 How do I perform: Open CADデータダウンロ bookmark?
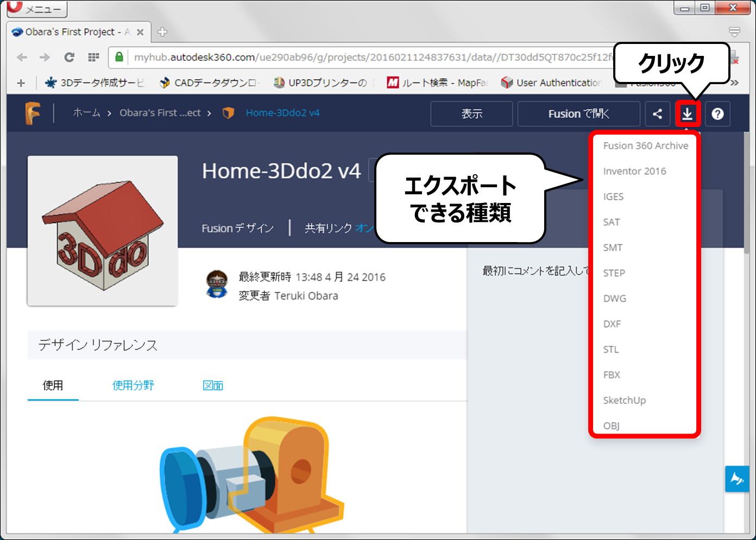(210, 82)
